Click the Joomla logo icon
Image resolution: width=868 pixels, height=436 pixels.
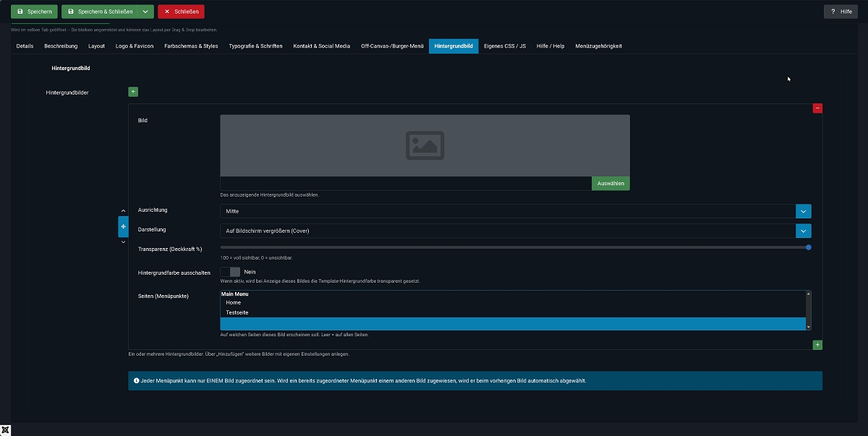click(6, 429)
